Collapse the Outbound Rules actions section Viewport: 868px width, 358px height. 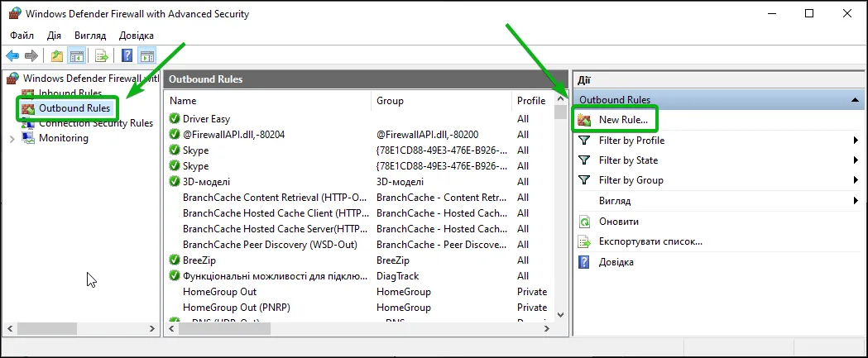point(855,100)
